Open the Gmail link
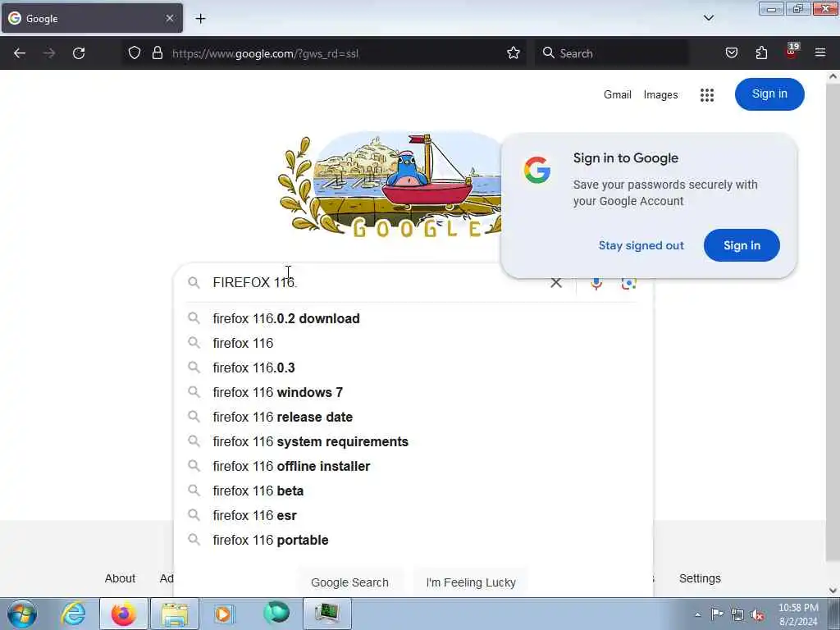 pyautogui.click(x=618, y=95)
